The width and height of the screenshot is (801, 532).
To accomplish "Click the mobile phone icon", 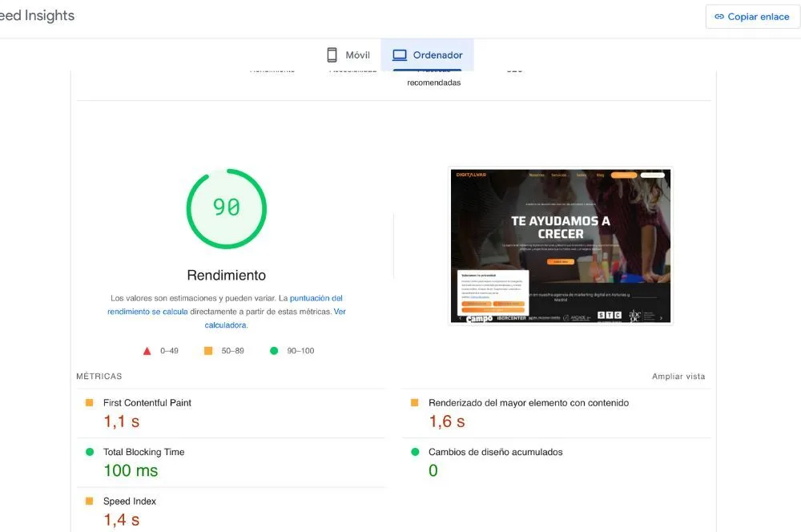I will [x=332, y=54].
